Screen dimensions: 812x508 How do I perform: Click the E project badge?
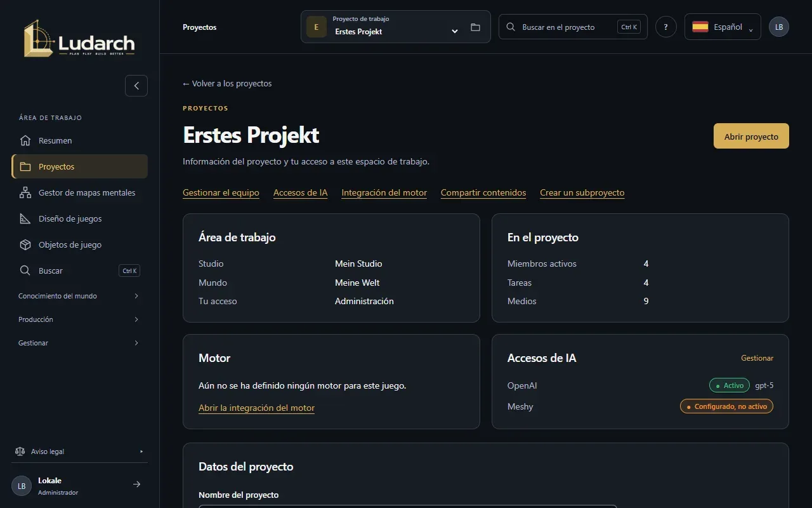click(x=317, y=27)
